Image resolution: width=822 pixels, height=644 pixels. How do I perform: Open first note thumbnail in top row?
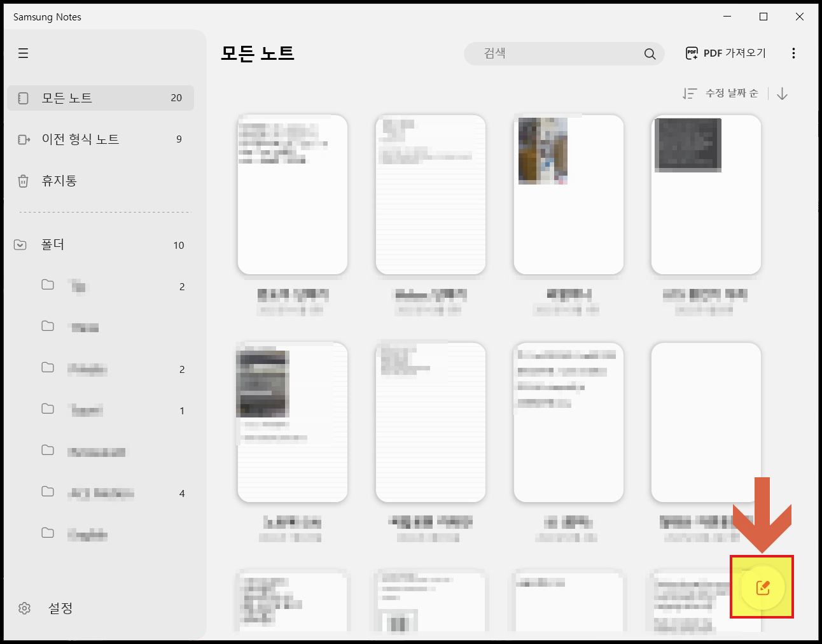click(293, 195)
